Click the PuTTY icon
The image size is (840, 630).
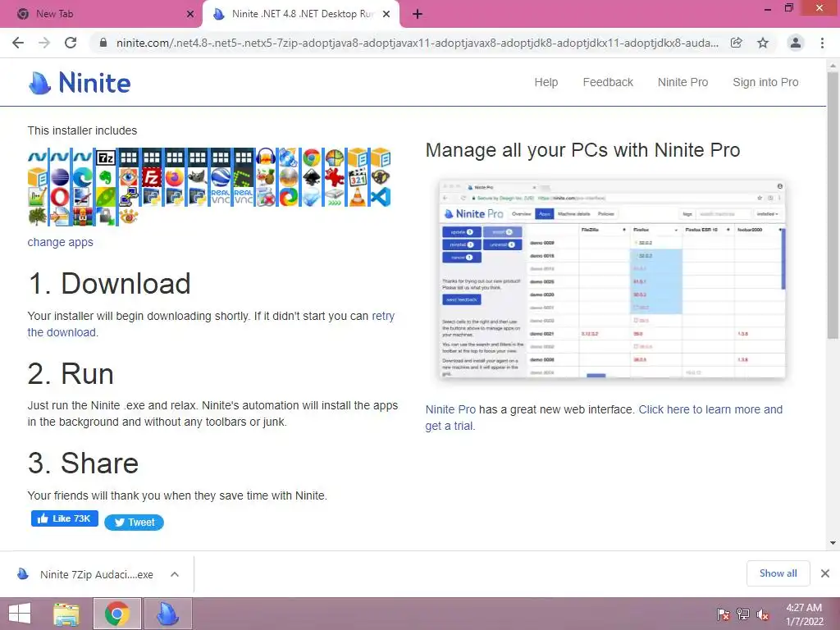pos(129,196)
